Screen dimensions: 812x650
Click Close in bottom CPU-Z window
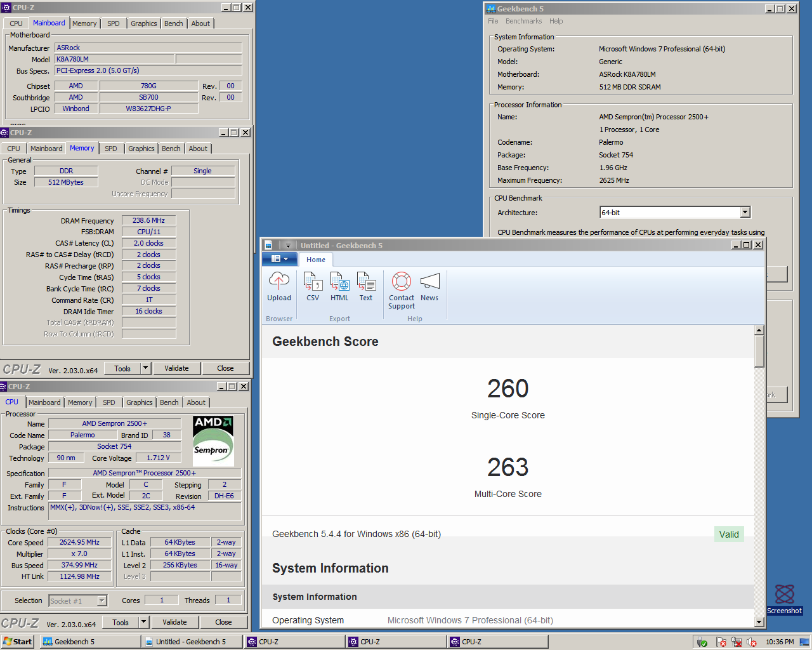tap(223, 623)
